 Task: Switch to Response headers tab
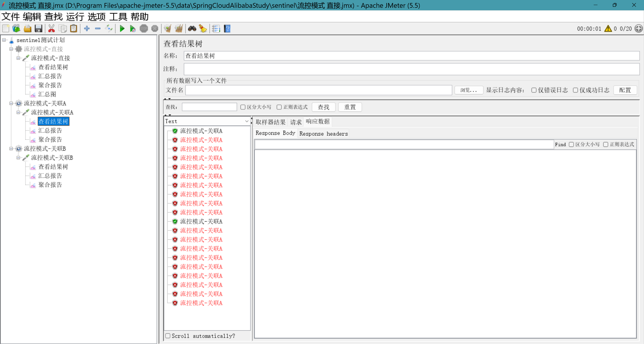click(324, 134)
